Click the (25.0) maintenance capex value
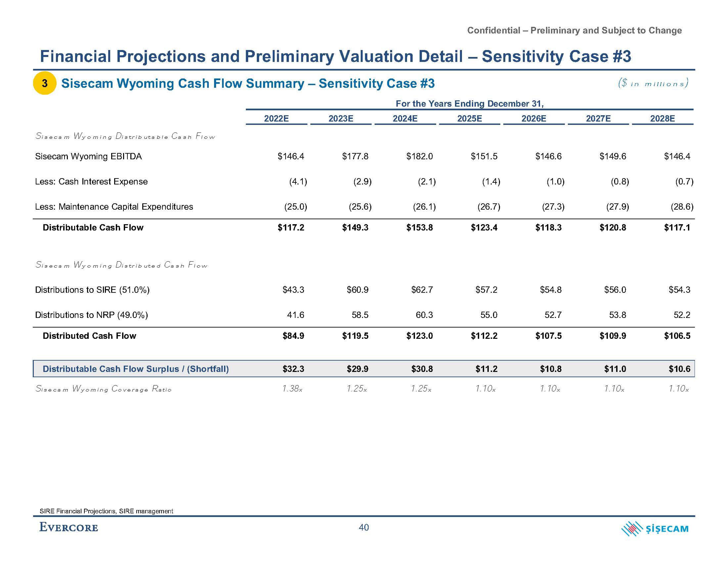The image size is (728, 563). (295, 207)
